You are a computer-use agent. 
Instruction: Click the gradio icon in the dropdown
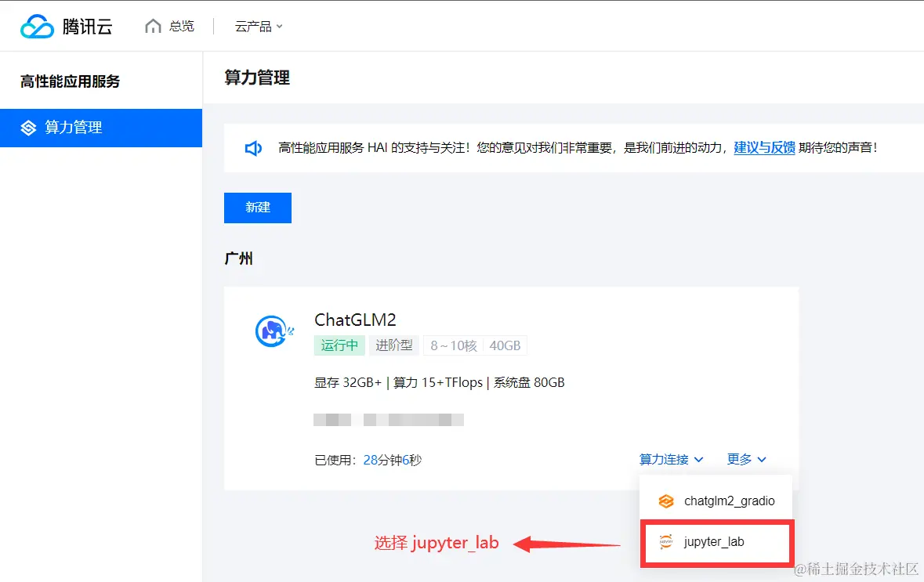666,501
